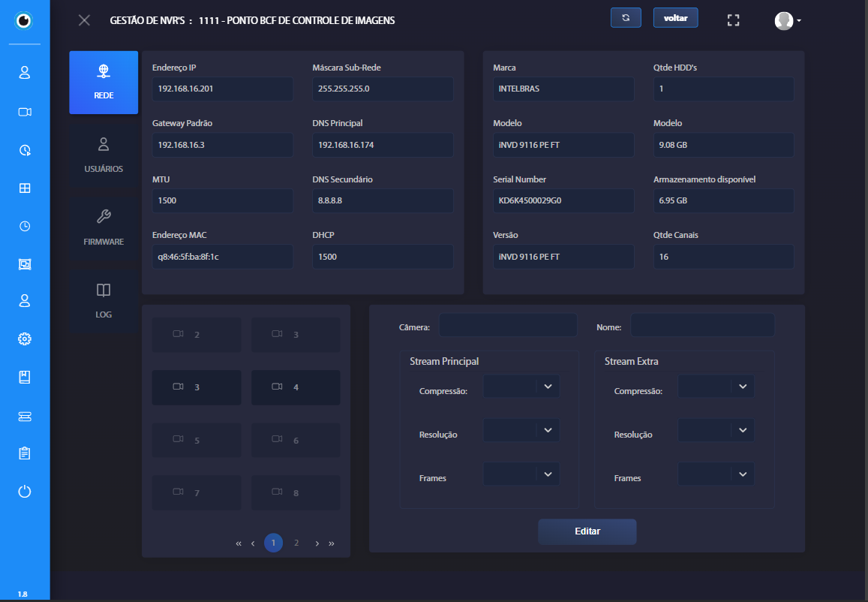
Task: Go to next page of camera list
Action: click(x=317, y=543)
